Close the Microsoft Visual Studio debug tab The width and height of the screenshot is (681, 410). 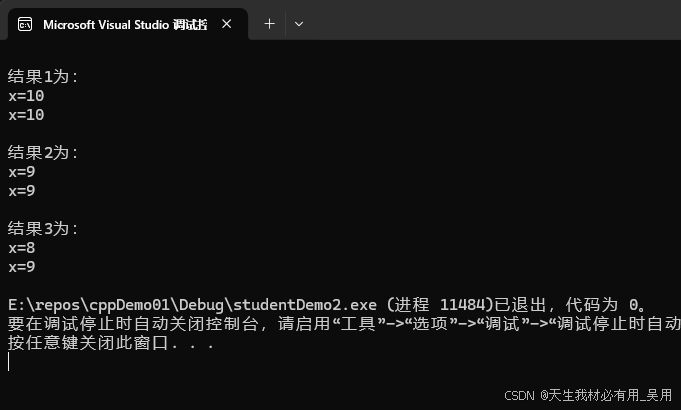[226, 24]
